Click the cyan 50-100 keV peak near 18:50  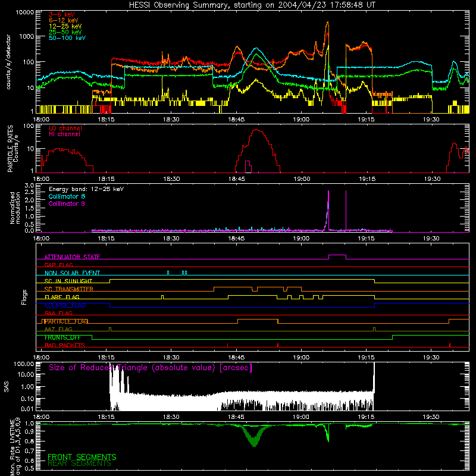click(256, 48)
